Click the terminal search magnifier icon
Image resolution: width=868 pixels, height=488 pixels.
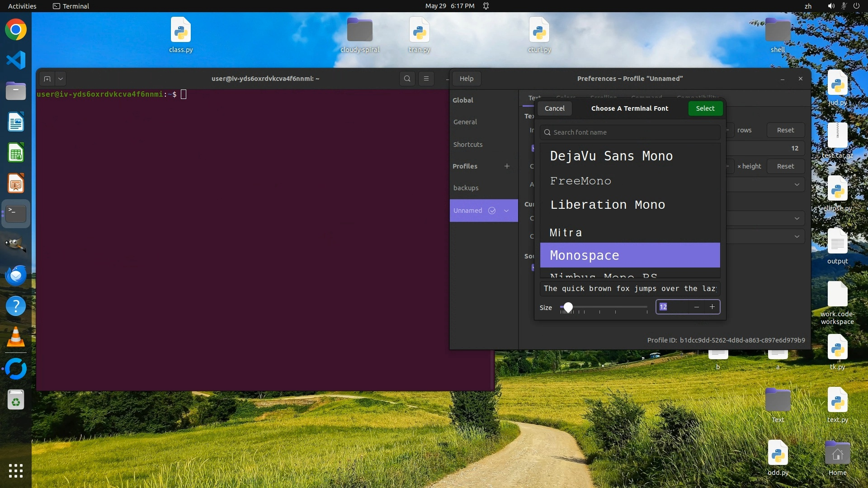point(407,79)
